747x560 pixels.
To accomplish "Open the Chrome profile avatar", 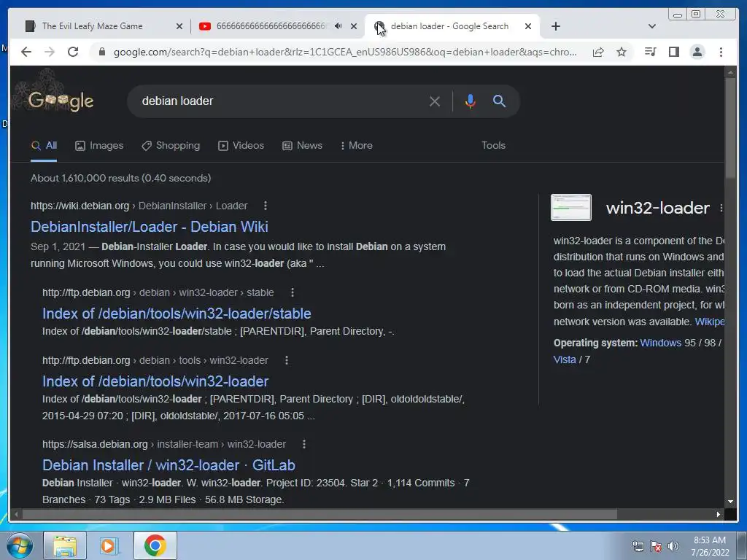I will (x=697, y=52).
